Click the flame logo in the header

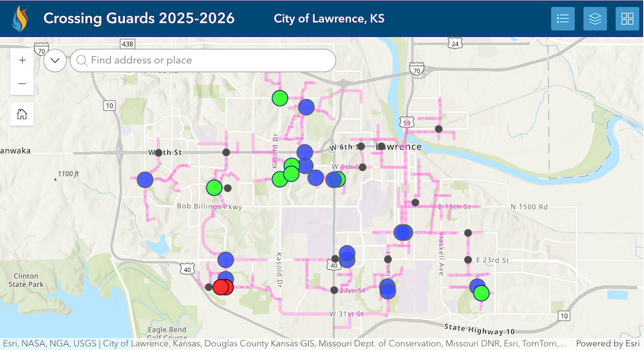coord(21,18)
